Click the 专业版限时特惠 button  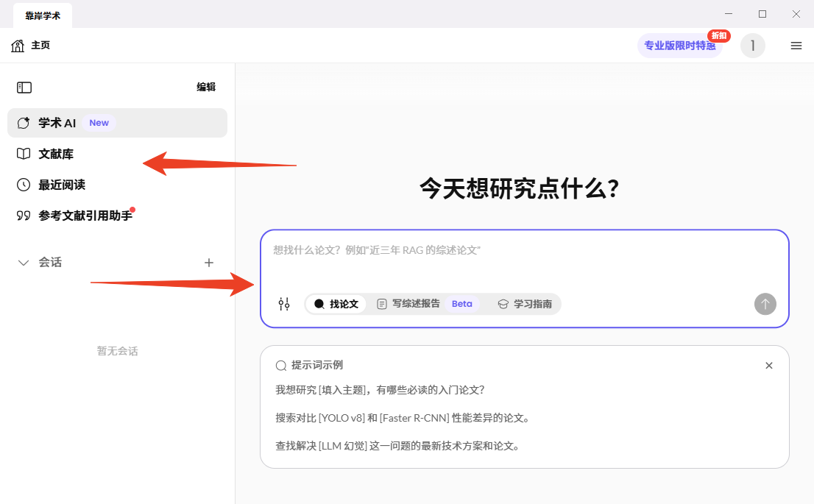pos(679,46)
